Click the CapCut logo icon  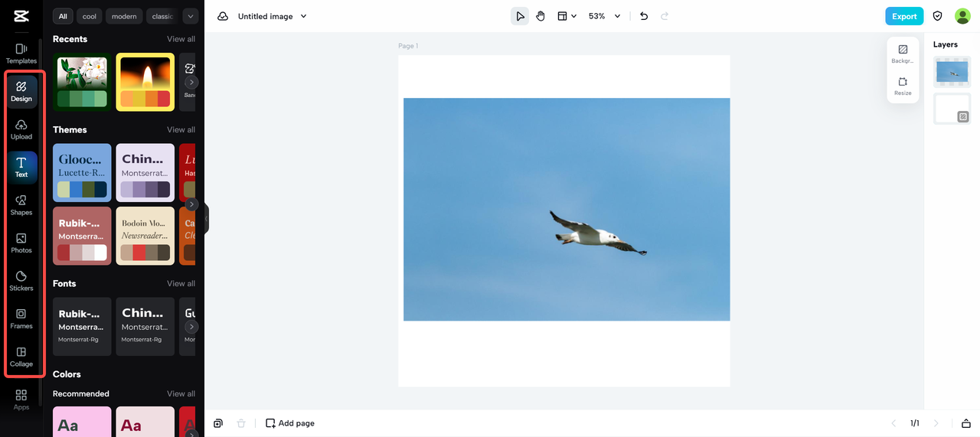(x=21, y=16)
